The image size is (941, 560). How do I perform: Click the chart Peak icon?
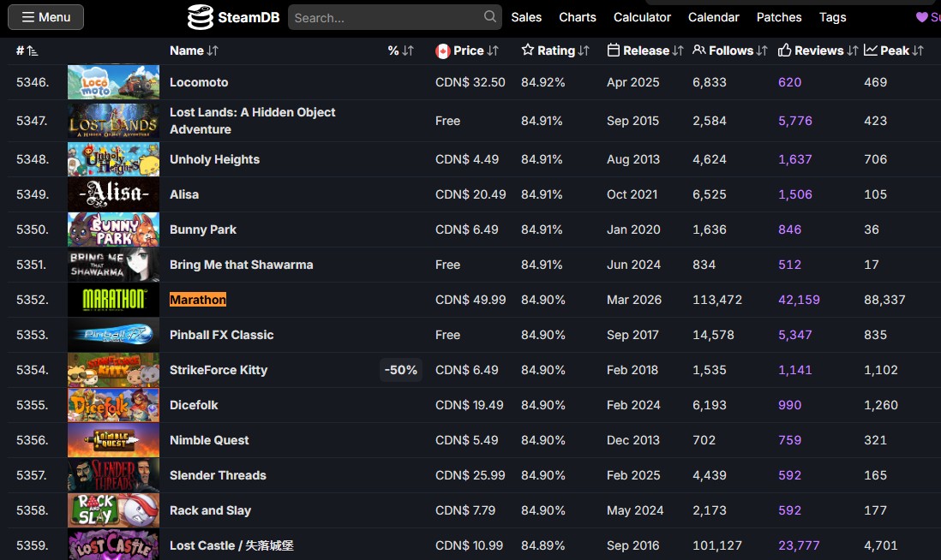coord(870,51)
